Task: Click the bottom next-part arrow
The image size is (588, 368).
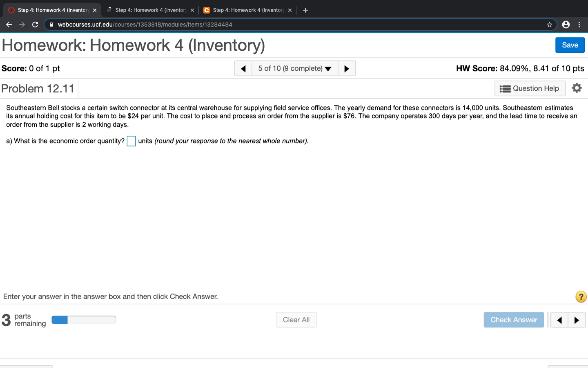Action: click(x=577, y=320)
